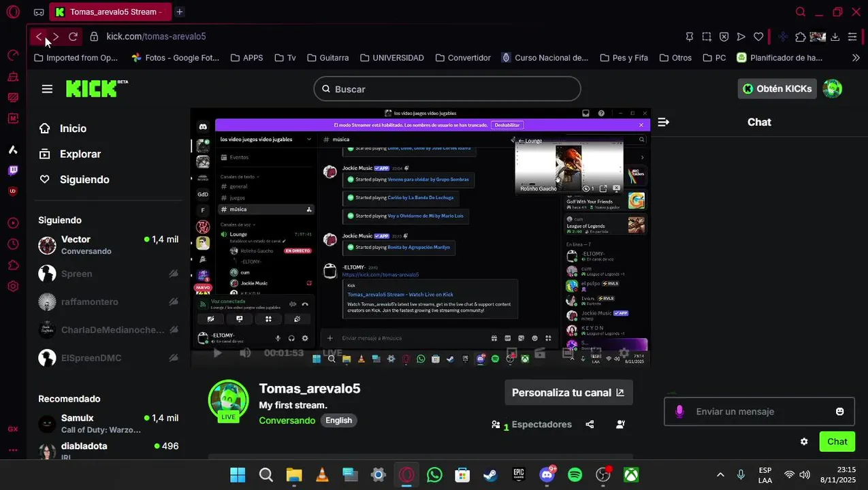This screenshot has height=490, width=868.
Task: Open Spotify from the taskbar
Action: 575,475
